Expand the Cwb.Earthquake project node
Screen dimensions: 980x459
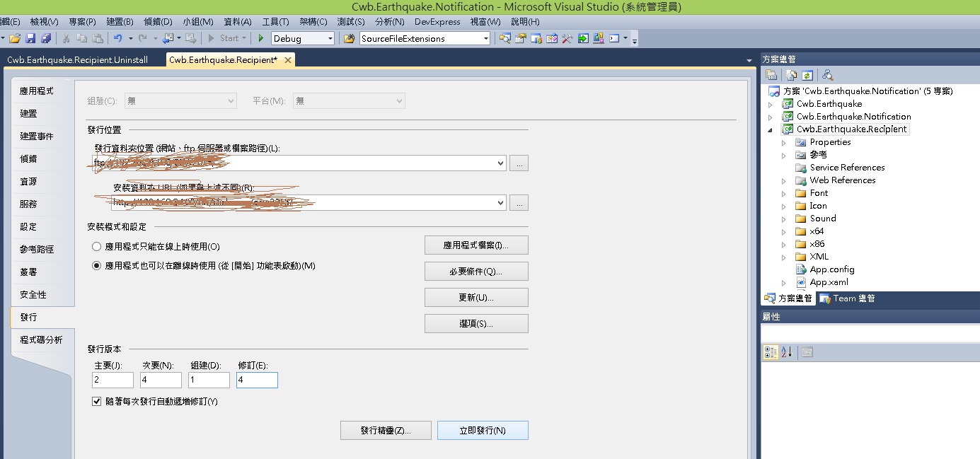point(771,104)
